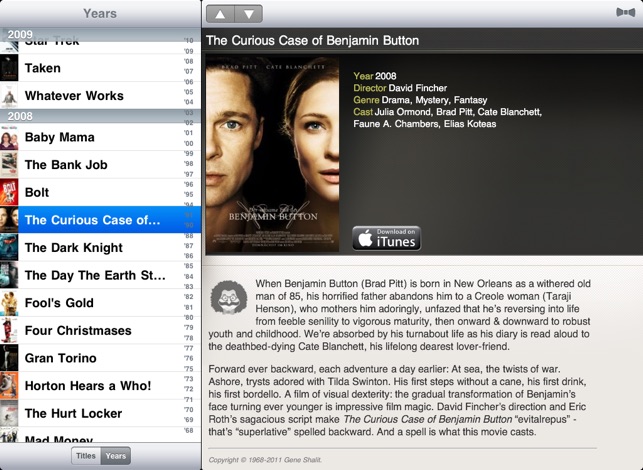Tap the Gene Shalit caricature icon
643x470 pixels.
click(229, 297)
